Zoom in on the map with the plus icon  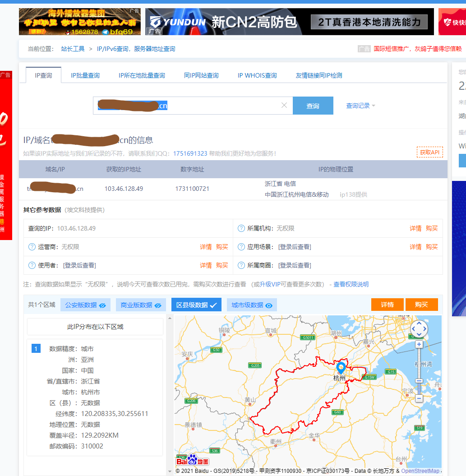point(419,344)
